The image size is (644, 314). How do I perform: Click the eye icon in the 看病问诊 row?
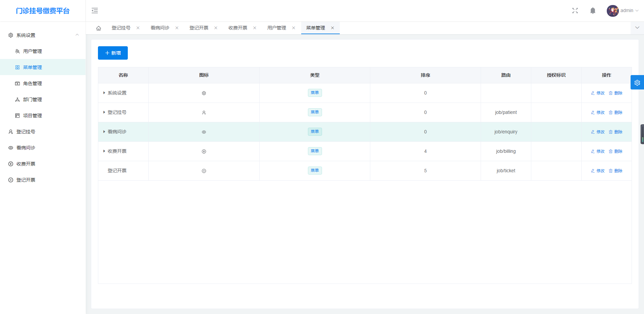[x=204, y=132]
